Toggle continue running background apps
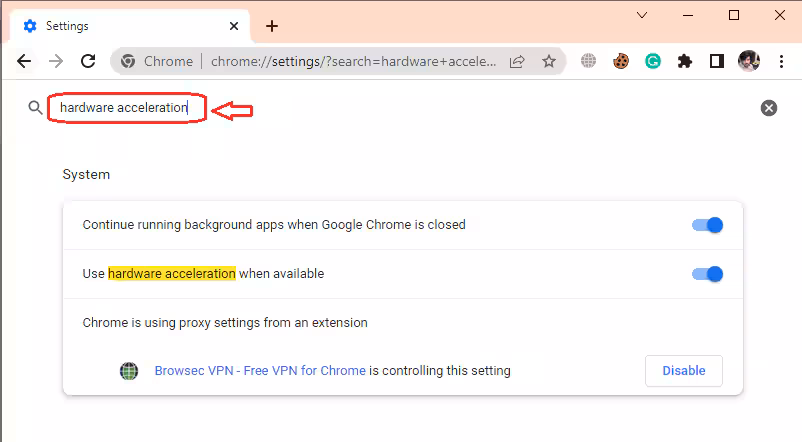Viewport: 802px width, 442px height. pyautogui.click(x=707, y=225)
